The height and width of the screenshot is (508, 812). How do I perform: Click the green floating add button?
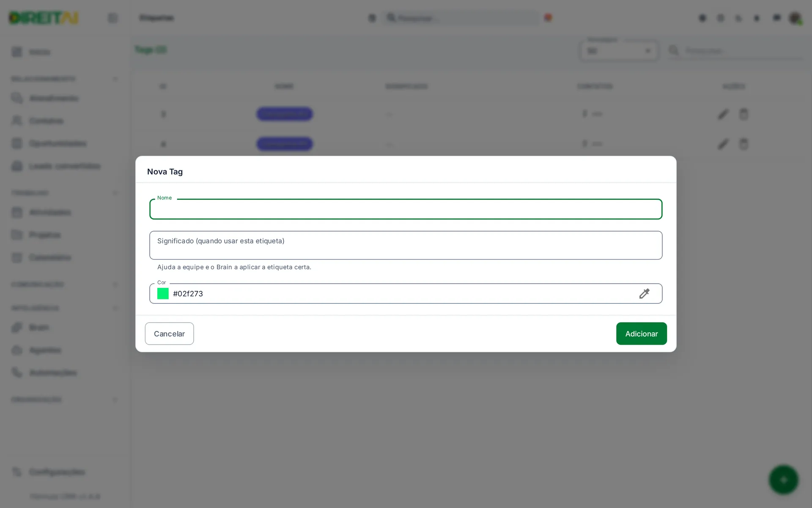point(783,480)
